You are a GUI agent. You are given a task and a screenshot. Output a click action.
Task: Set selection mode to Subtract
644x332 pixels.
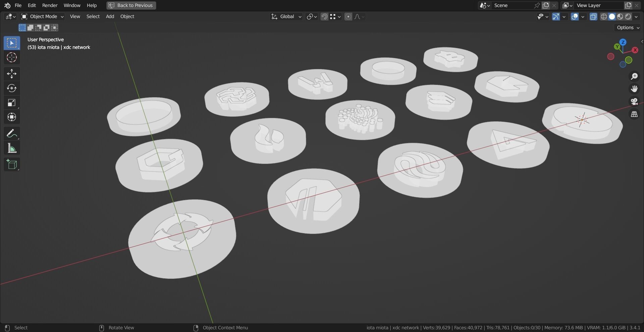point(38,27)
